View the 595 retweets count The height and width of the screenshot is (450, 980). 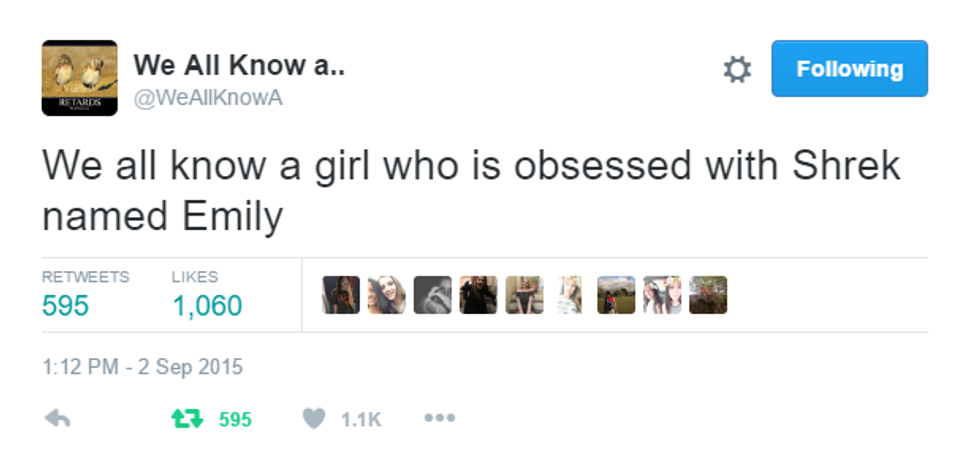click(x=66, y=305)
